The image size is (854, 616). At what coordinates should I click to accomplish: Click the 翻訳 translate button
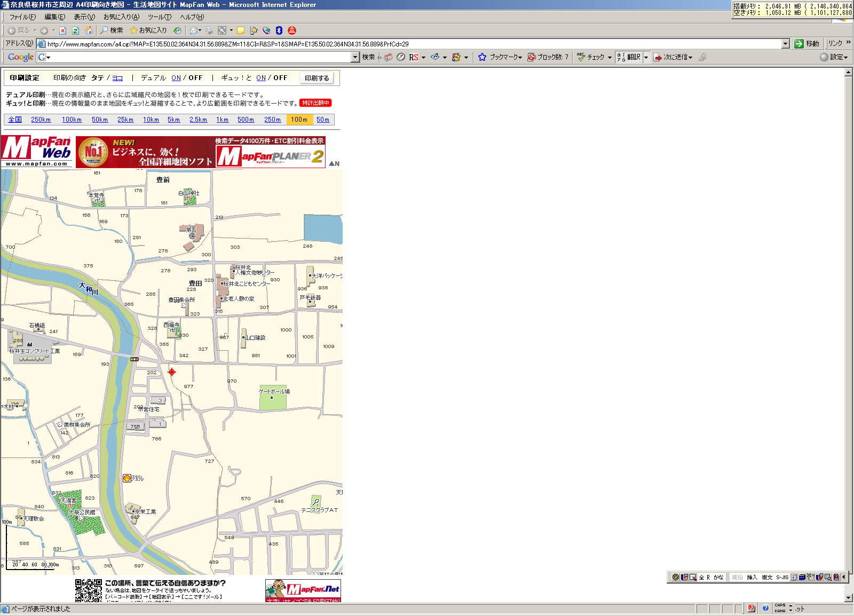point(629,57)
